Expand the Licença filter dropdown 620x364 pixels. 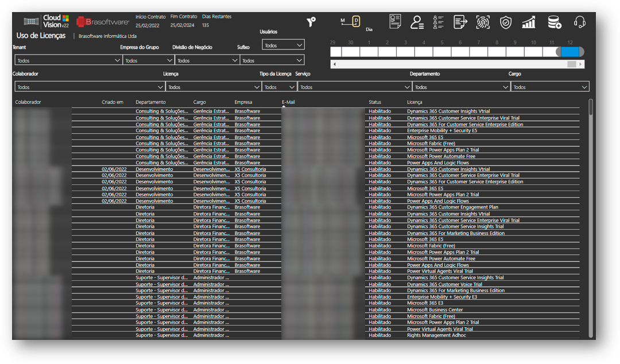(x=214, y=87)
